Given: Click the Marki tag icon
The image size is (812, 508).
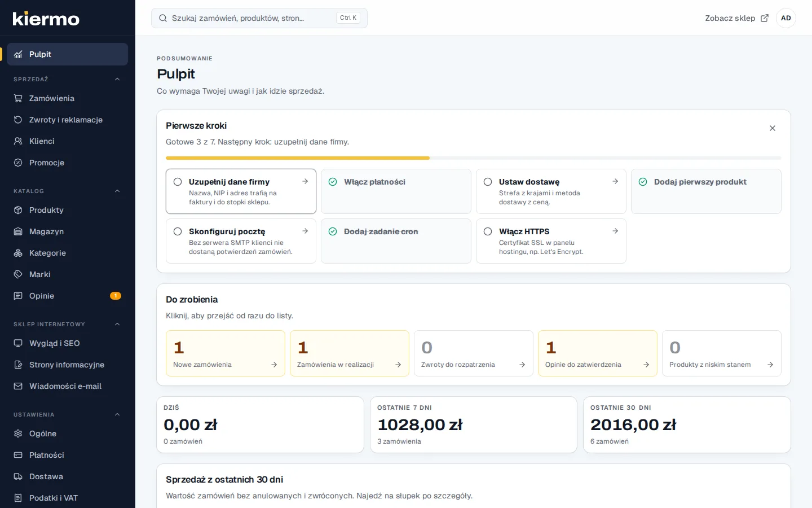Looking at the screenshot, I should [x=18, y=274].
